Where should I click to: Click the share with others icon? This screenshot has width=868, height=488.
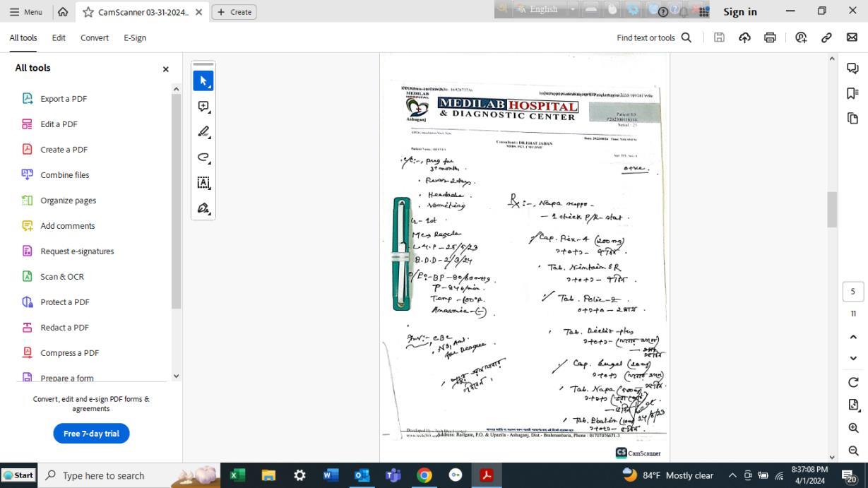(x=801, y=37)
